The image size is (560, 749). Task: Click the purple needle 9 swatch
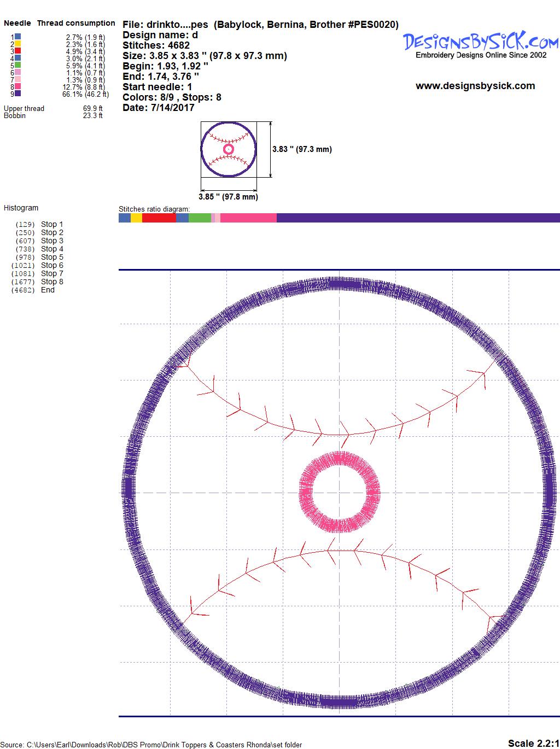click(x=18, y=93)
